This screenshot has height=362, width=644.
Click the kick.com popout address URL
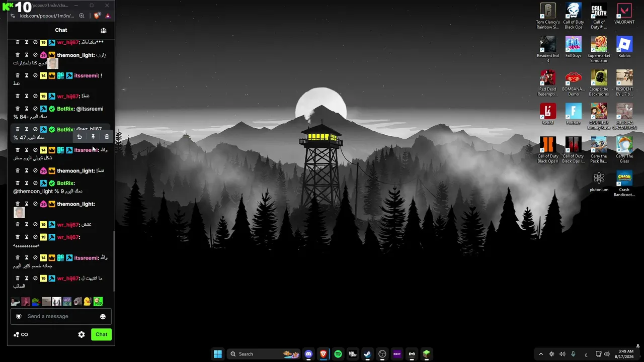coord(47,16)
